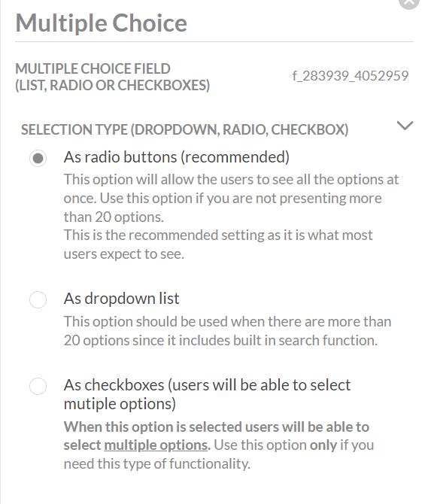The height and width of the screenshot is (504, 434).
Task: Select the 'As radio buttons' radio option
Action: click(x=38, y=158)
